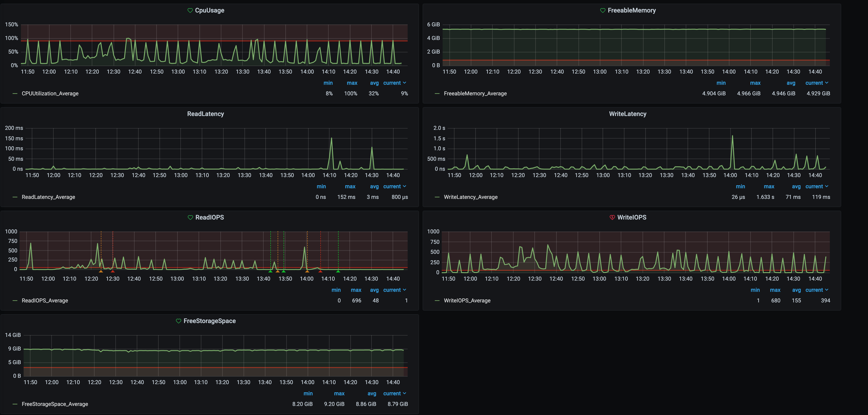Sort FreeStorageSpace legend by max column

coord(339,394)
